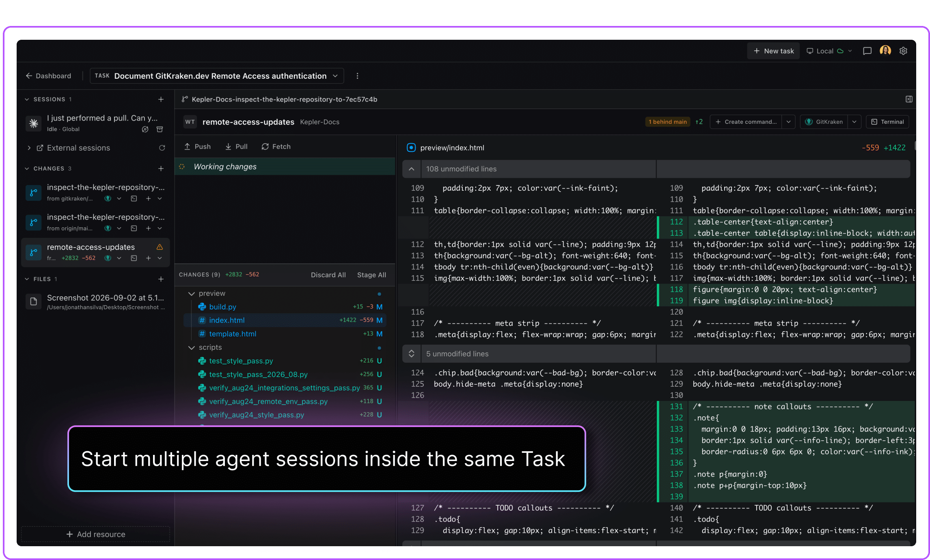Select the Working changes row
This screenshot has width=930, height=560.
pyautogui.click(x=285, y=167)
